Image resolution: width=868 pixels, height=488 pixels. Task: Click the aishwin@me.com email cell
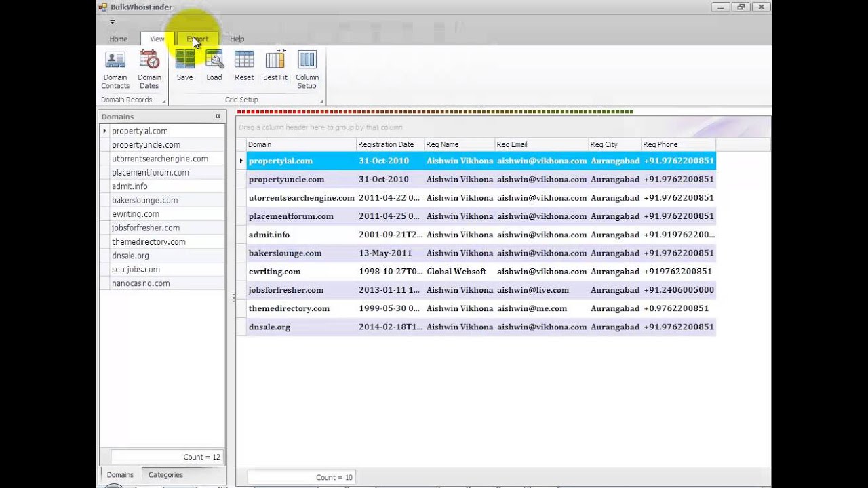pyautogui.click(x=541, y=308)
